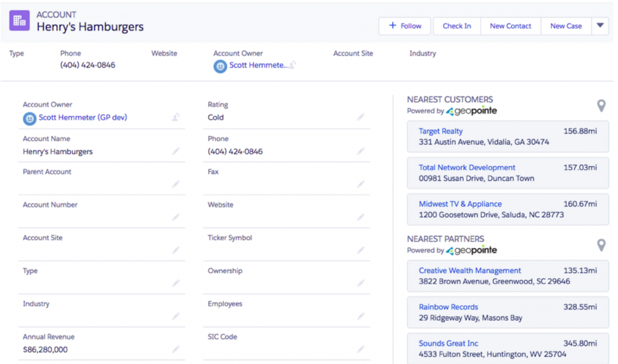The image size is (618, 364).
Task: Edit the Phone field pencil icon
Action: 361,151
